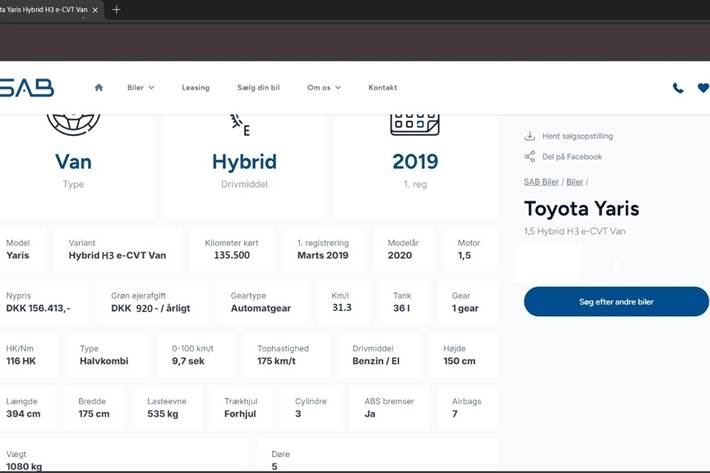Click the download icon beside Hent salgsopstilling
710x473 pixels.
click(x=530, y=136)
